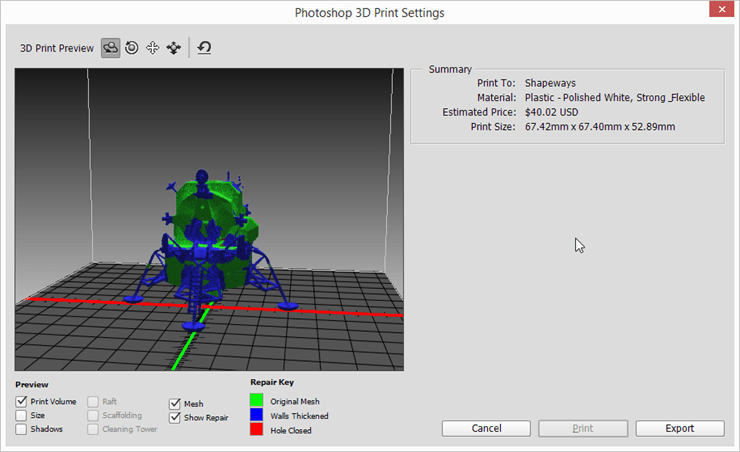740x452 pixels.
Task: Enable the Size checkbox
Action: point(21,415)
